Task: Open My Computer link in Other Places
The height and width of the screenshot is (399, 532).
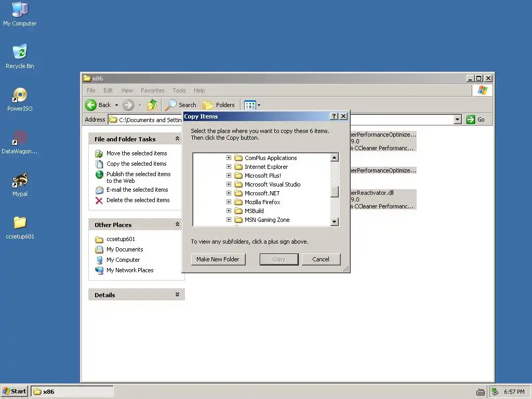Action: click(123, 260)
